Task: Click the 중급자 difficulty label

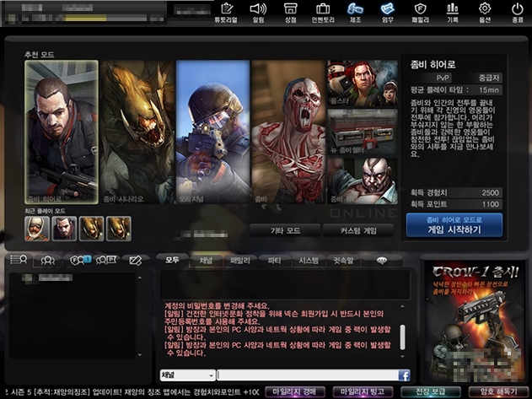Action: (x=489, y=78)
